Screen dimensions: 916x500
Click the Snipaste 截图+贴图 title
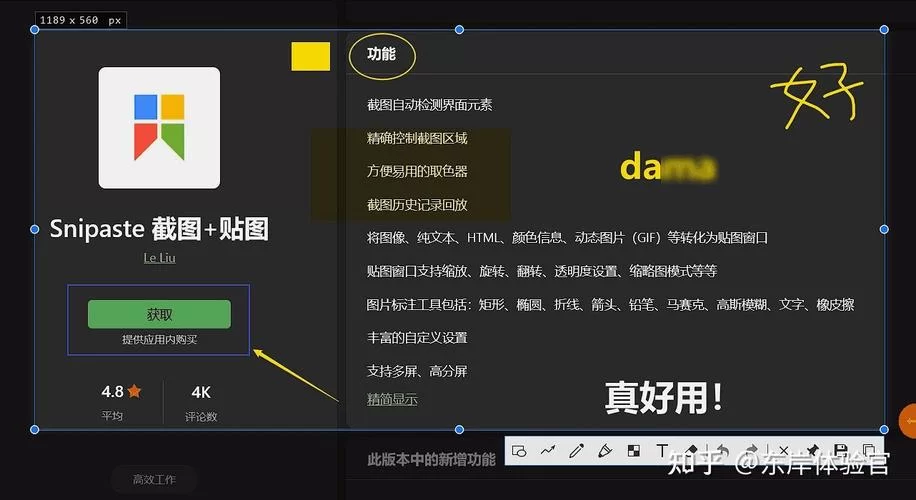click(159, 229)
